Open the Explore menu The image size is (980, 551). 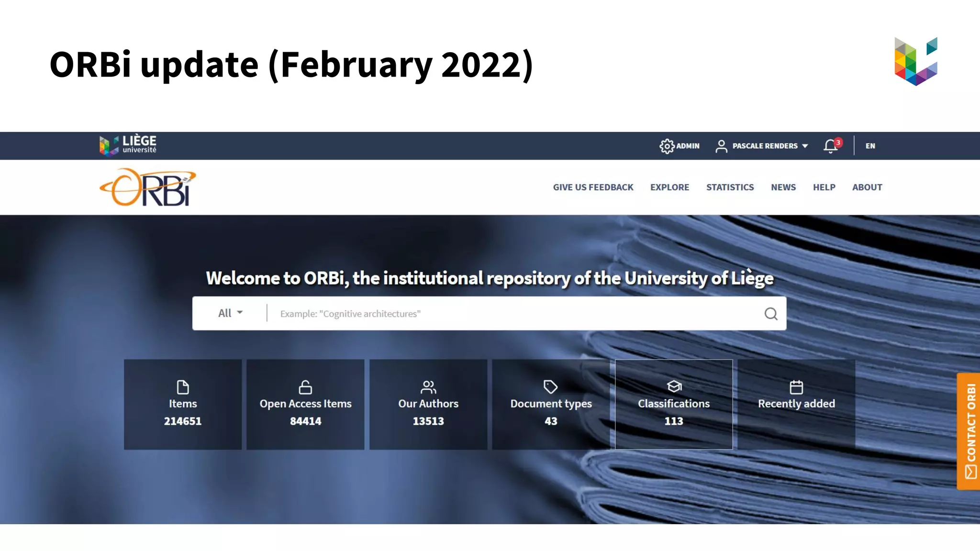670,187
